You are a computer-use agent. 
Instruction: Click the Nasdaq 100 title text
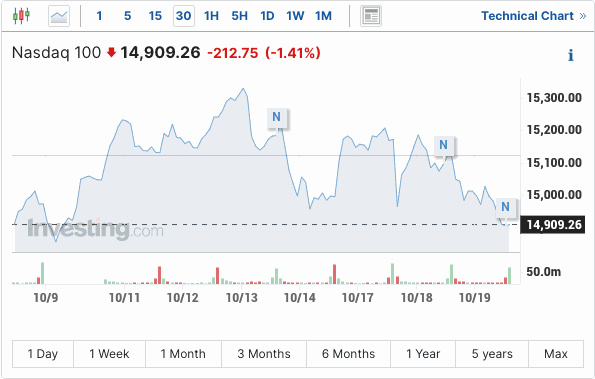point(57,53)
